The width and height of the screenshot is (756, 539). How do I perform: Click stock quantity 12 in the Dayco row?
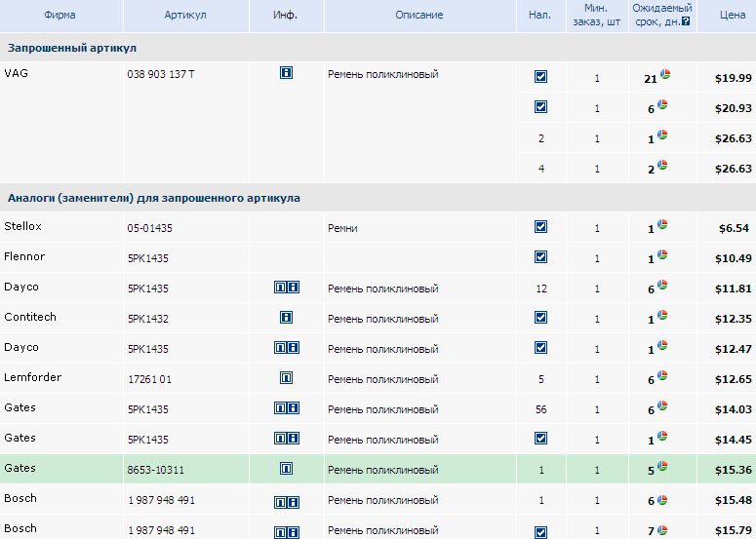[x=541, y=289]
